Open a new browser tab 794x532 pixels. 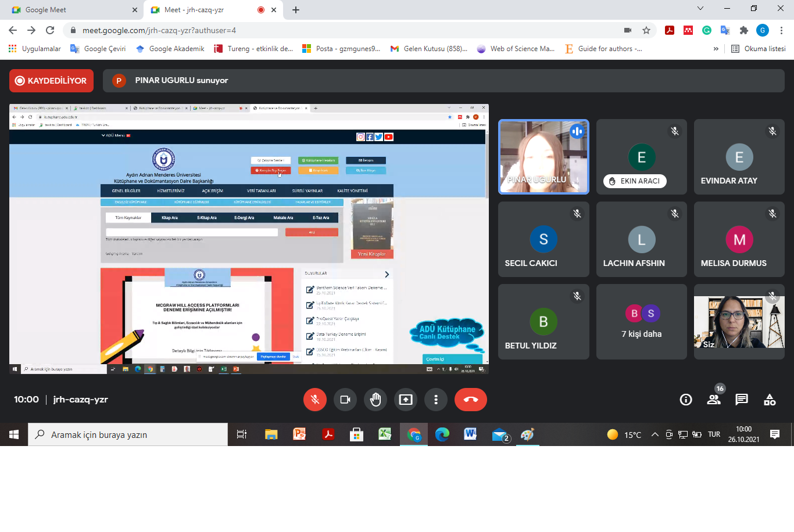pos(296,10)
